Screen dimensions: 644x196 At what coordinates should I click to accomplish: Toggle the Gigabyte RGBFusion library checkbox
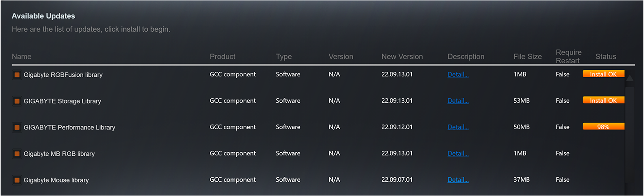click(x=17, y=75)
